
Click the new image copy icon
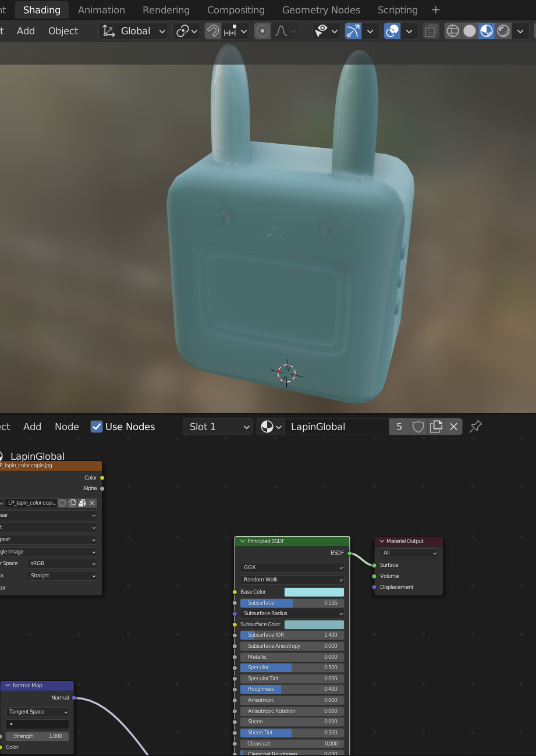pos(72,503)
